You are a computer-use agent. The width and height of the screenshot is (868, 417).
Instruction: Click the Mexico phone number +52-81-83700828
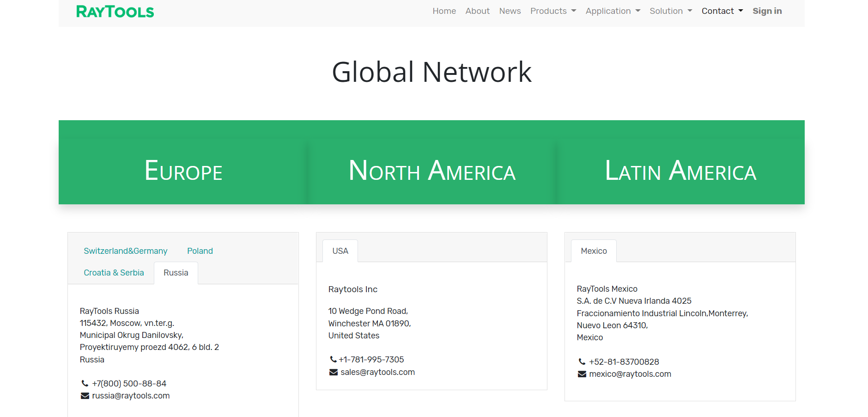(x=624, y=362)
